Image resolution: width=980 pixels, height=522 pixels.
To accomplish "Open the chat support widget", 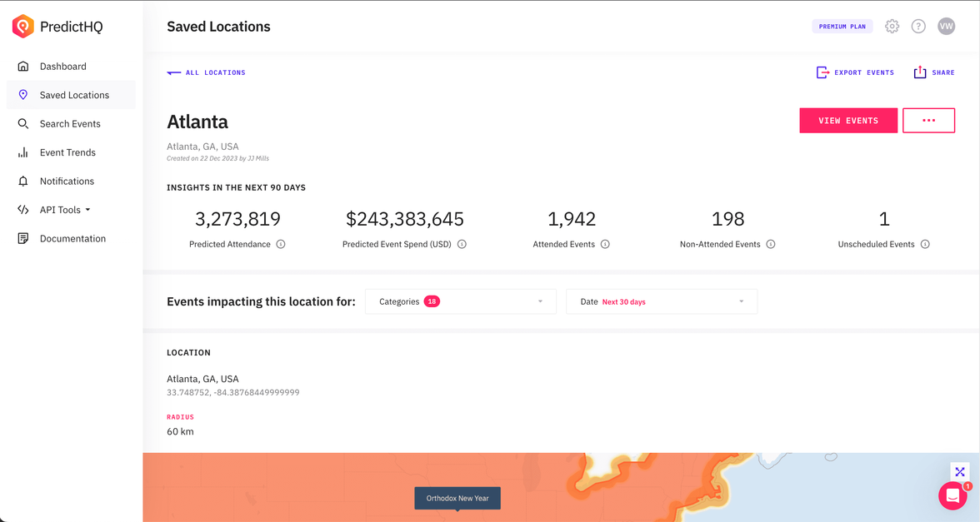I will (x=952, y=495).
